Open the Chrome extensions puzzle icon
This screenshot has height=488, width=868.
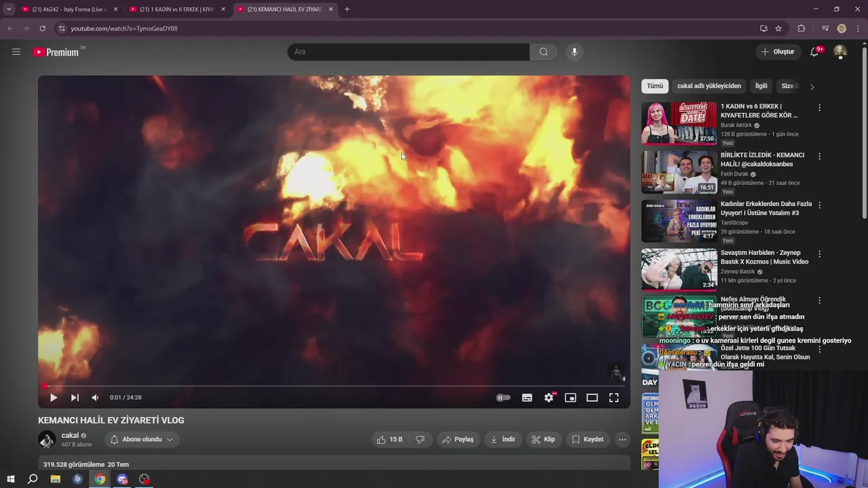pyautogui.click(x=801, y=28)
